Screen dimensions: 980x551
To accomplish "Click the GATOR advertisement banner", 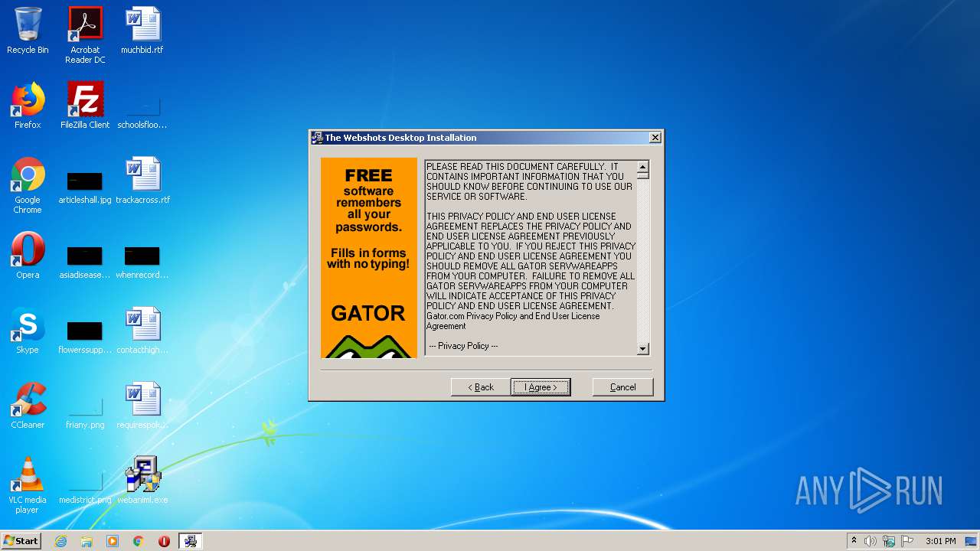I will 369,258.
